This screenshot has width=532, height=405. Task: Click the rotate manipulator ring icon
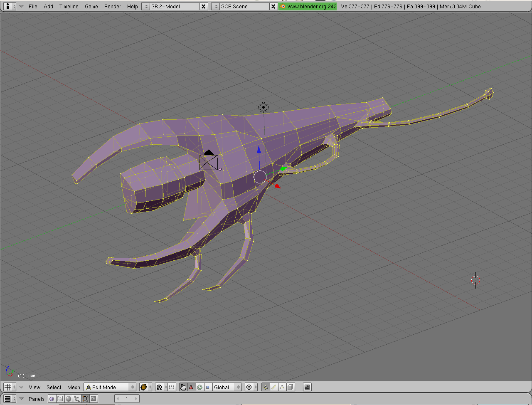click(199, 387)
